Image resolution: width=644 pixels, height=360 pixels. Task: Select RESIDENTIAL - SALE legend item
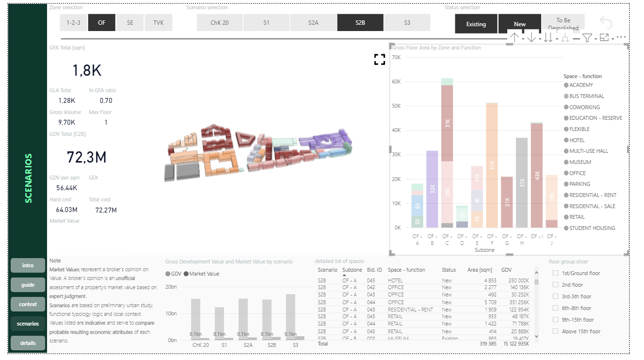[590, 206]
